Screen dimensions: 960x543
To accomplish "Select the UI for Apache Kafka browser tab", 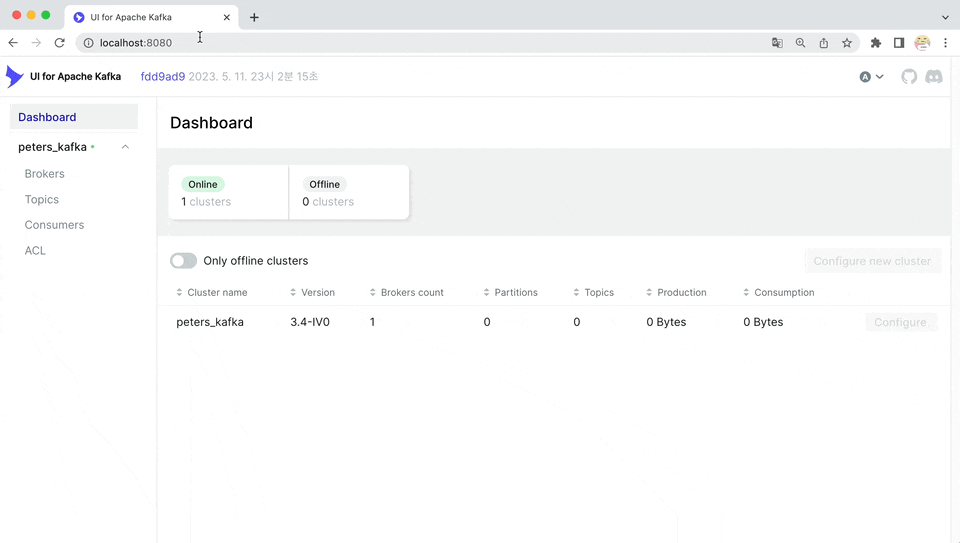I will [x=151, y=17].
